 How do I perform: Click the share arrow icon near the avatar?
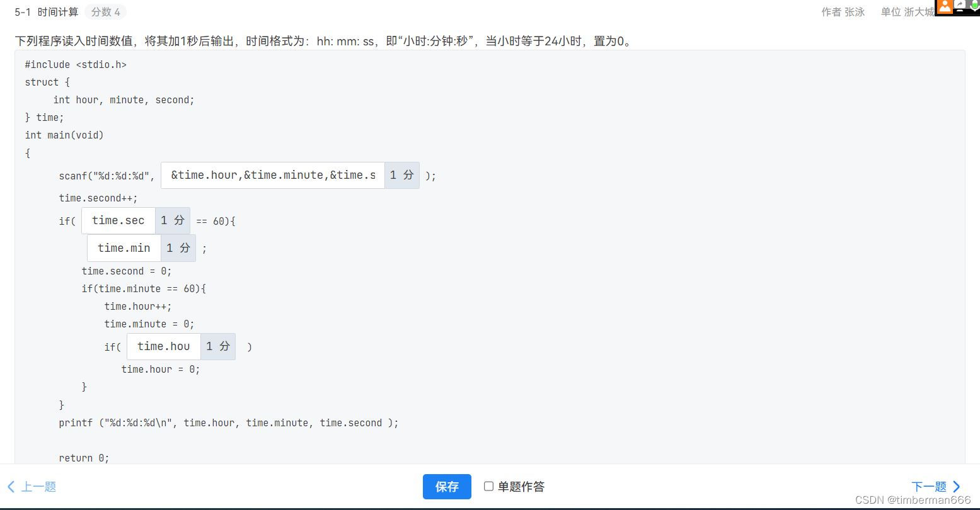(x=960, y=4)
